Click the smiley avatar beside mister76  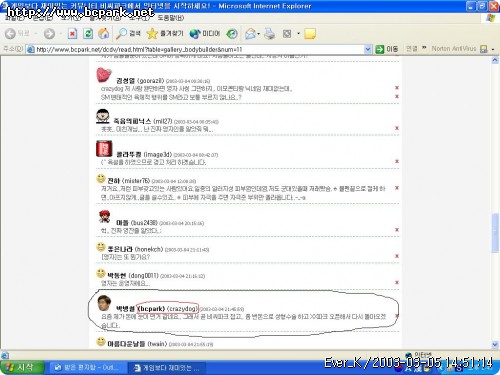(x=101, y=179)
